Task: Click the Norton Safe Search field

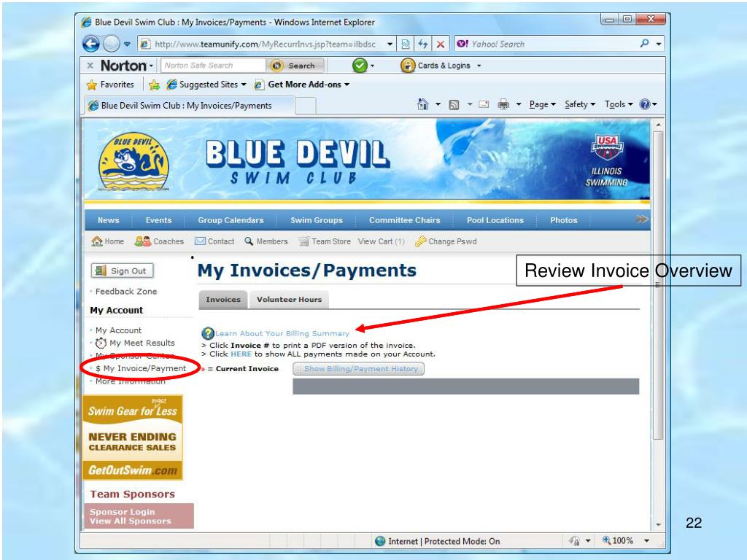Action: point(213,65)
